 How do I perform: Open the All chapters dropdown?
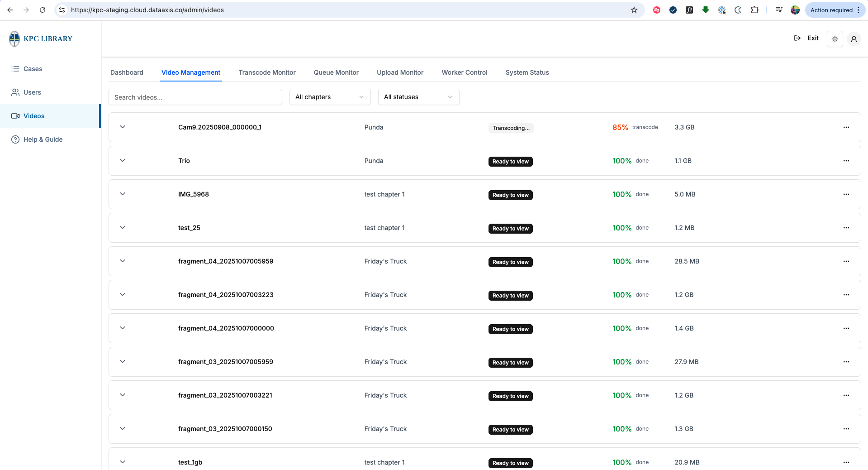(330, 97)
